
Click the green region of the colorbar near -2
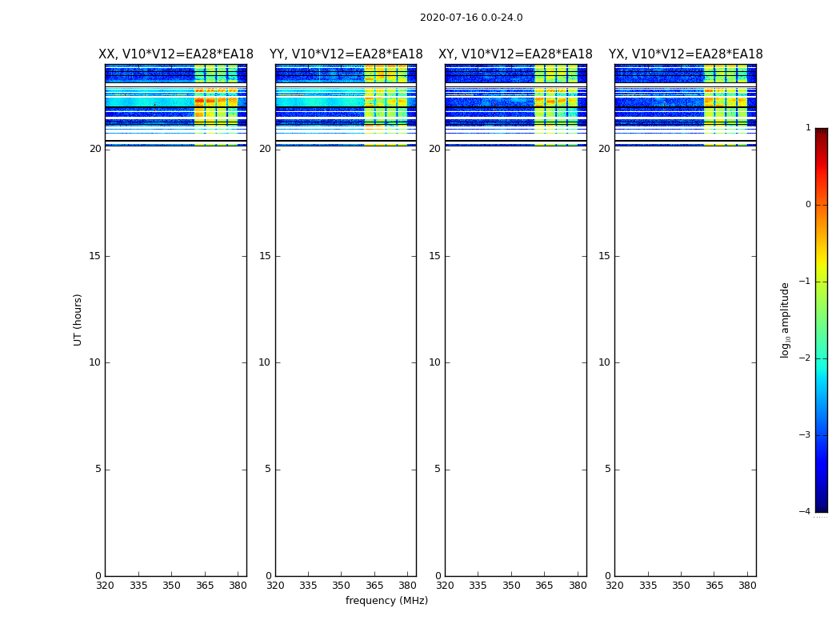822,350
